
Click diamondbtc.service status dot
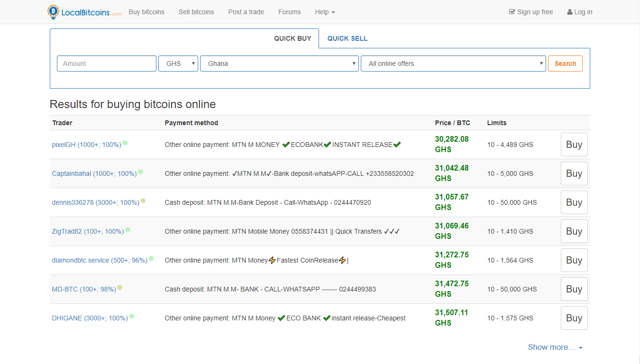point(151,258)
